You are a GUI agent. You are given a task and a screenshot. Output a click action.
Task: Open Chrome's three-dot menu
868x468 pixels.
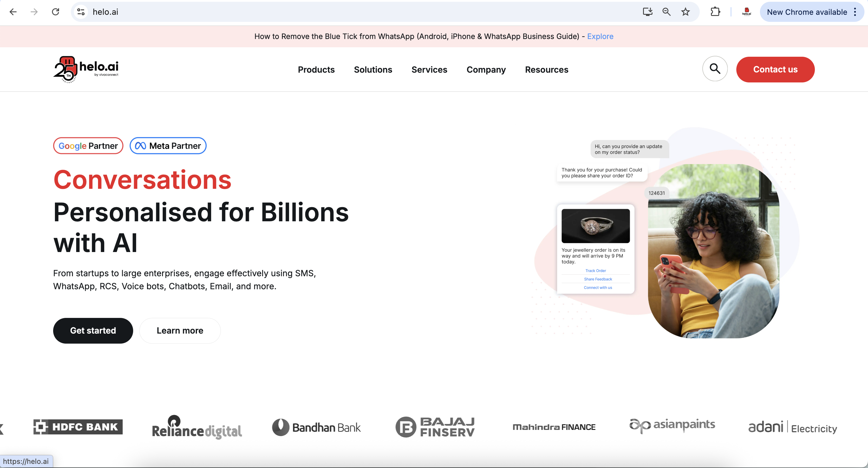point(855,12)
